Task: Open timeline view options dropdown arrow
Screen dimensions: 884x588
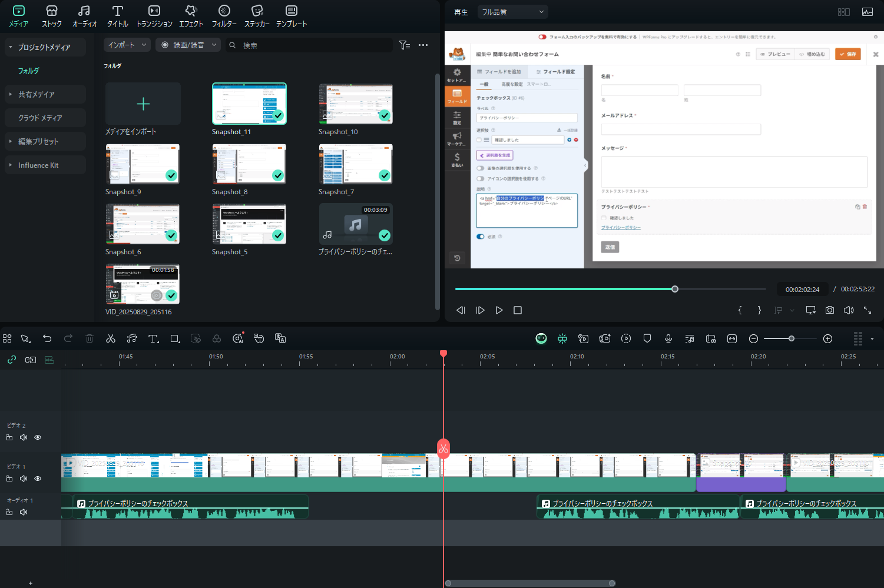Action: (872, 339)
